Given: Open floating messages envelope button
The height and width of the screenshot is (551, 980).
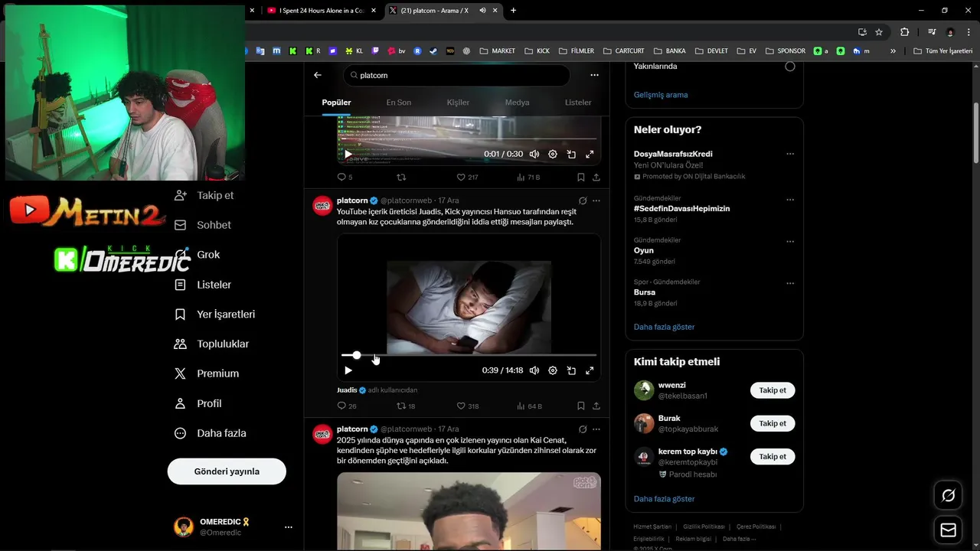Looking at the screenshot, I should click(948, 530).
